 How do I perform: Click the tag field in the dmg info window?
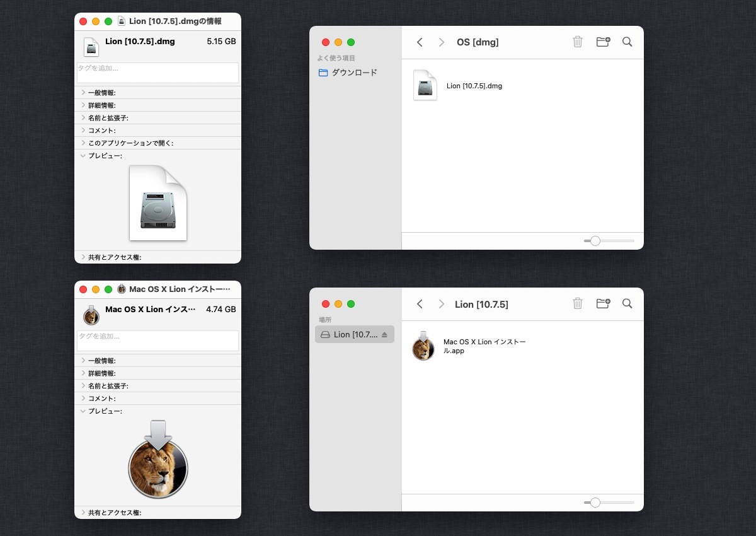[157, 73]
